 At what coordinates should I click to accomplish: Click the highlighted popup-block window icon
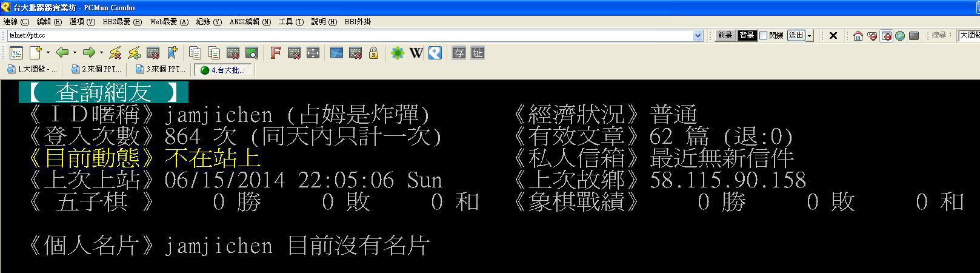point(886,36)
